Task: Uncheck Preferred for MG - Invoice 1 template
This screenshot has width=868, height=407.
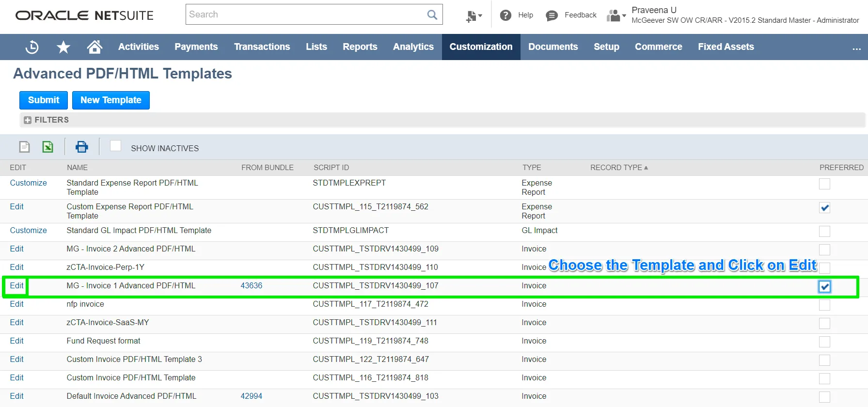Action: click(824, 287)
